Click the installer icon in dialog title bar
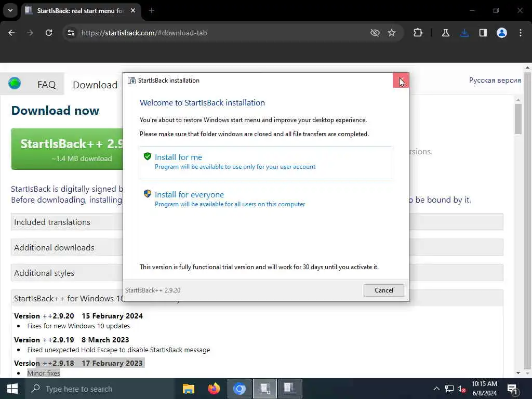The image size is (532, 399). pyautogui.click(x=131, y=81)
